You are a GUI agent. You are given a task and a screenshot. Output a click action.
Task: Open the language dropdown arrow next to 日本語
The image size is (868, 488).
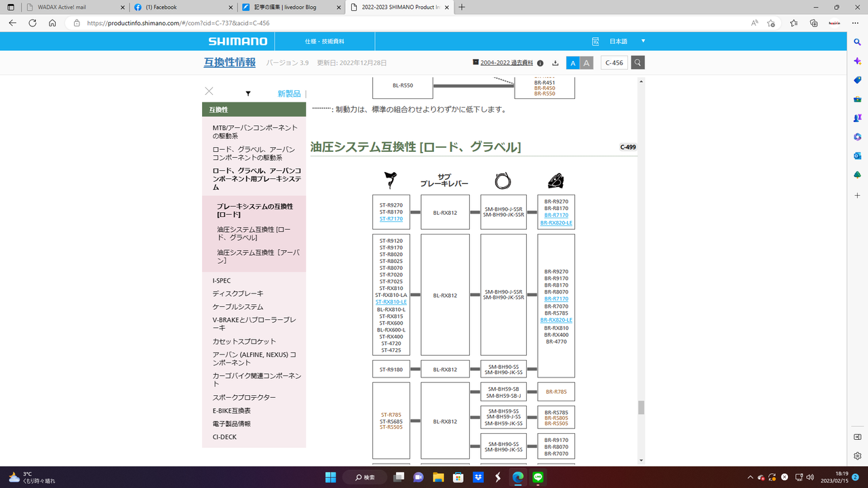(643, 41)
